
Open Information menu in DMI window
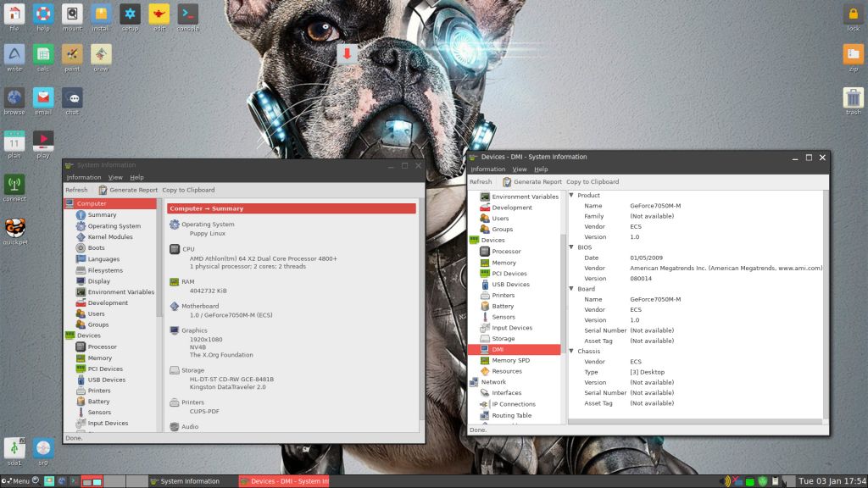click(487, 169)
